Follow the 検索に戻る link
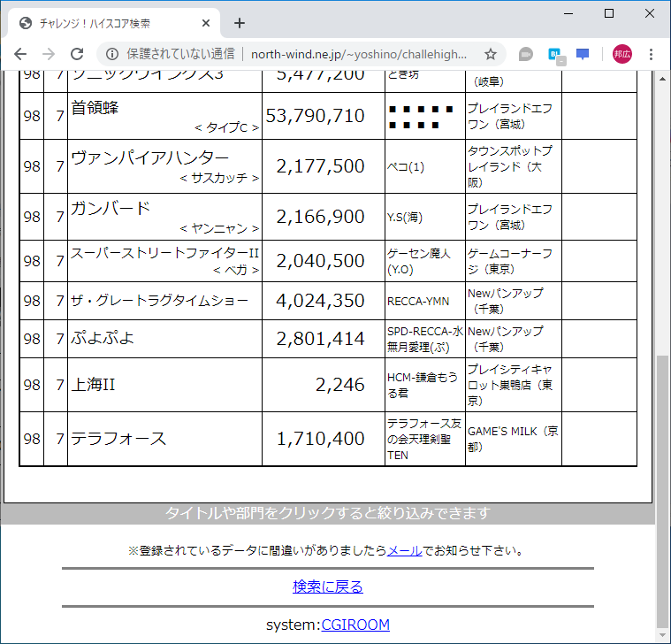Image resolution: width=671 pixels, height=644 pixels. (x=328, y=586)
